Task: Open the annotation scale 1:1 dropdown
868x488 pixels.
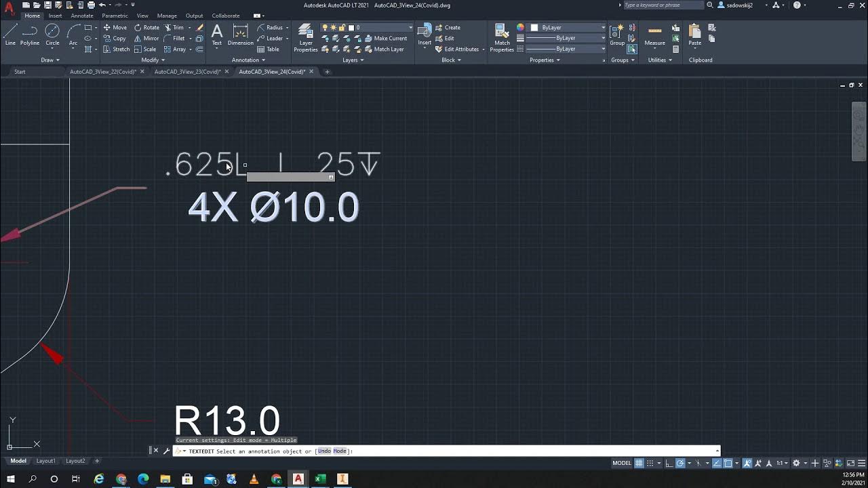Action: click(782, 464)
